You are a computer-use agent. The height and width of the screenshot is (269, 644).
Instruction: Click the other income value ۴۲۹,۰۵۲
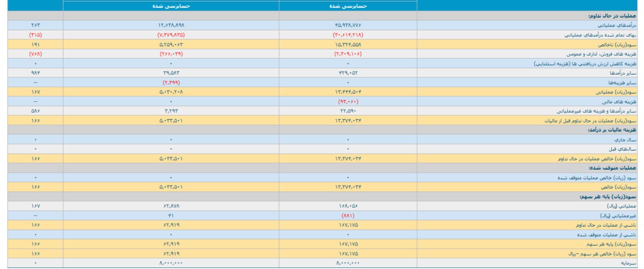(348, 73)
